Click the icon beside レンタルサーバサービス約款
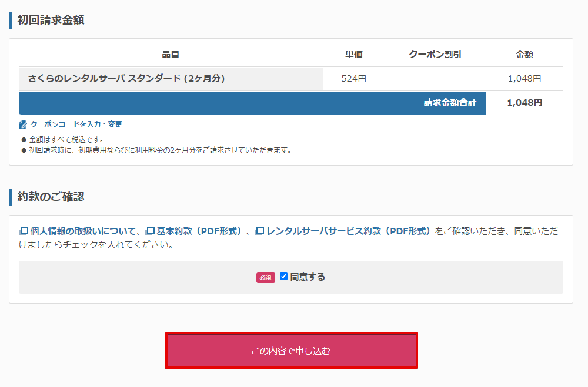This screenshot has height=387, width=588. (x=259, y=231)
